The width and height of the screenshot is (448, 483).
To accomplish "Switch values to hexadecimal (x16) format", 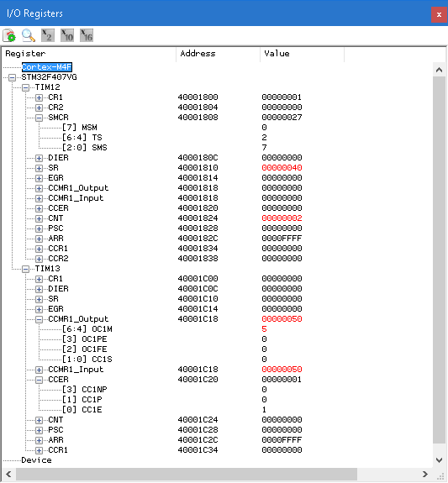I will tap(87, 35).
